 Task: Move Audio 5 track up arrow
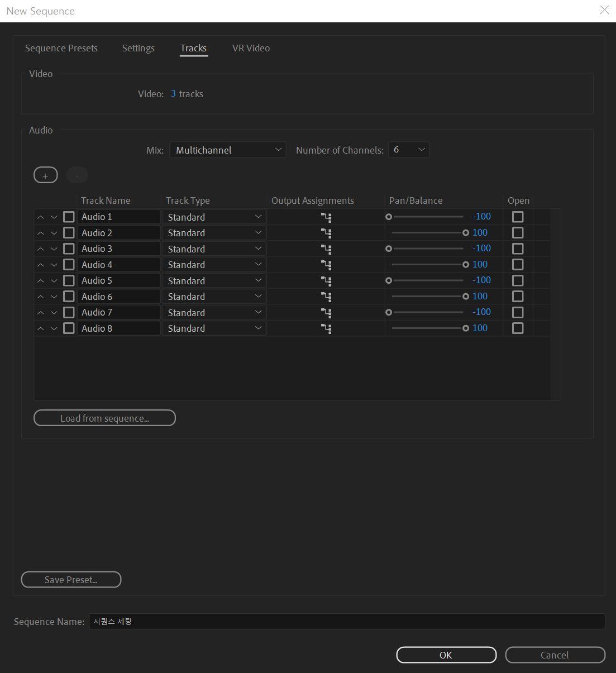pos(40,281)
